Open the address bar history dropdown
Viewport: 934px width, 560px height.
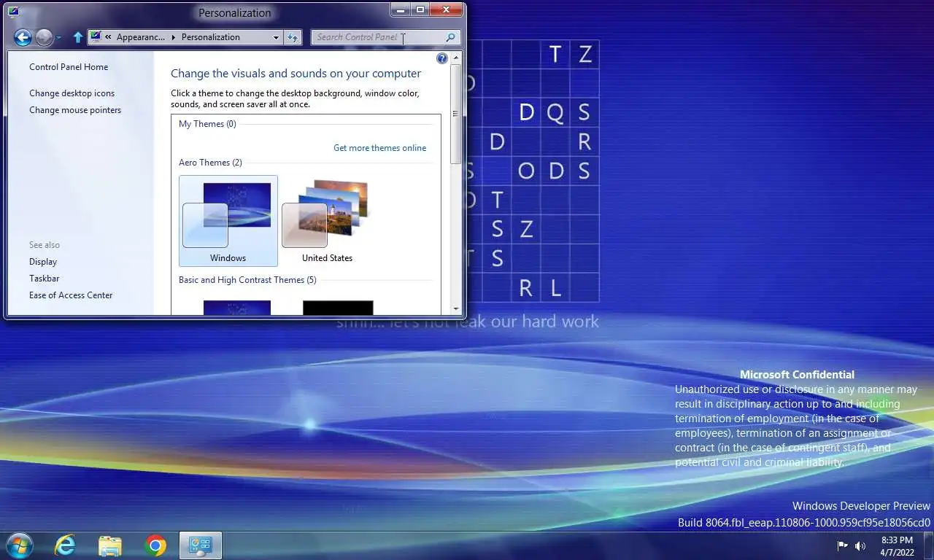[x=276, y=37]
